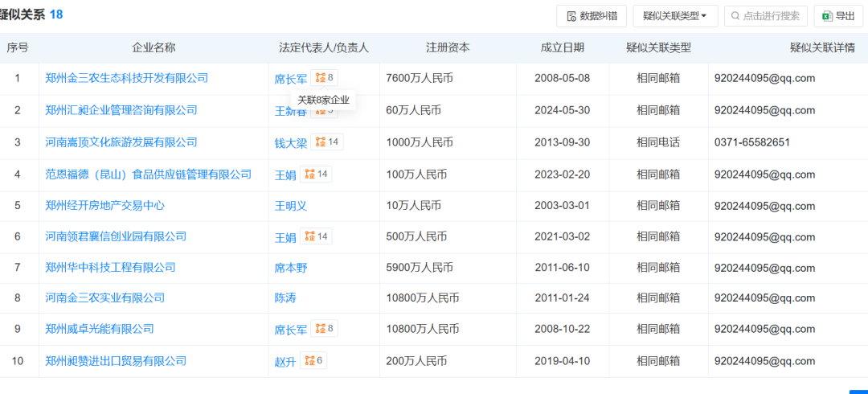Export data with the 导出 button

point(838,16)
